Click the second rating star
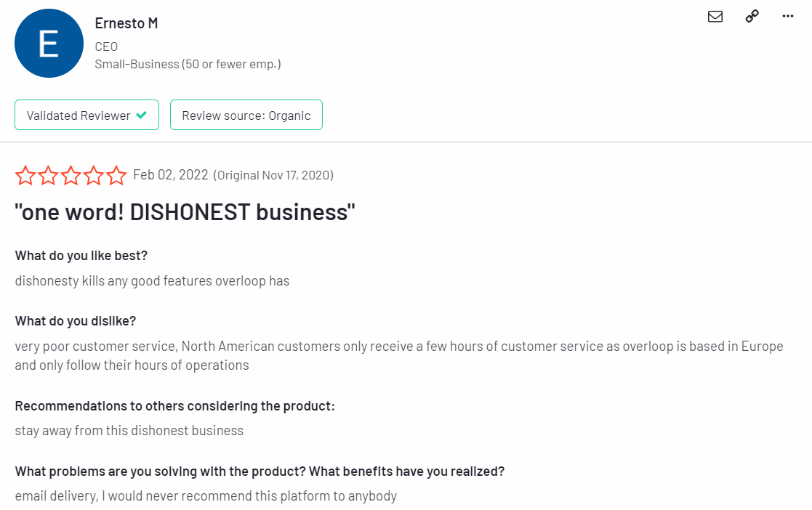The image size is (812, 510). (x=48, y=175)
